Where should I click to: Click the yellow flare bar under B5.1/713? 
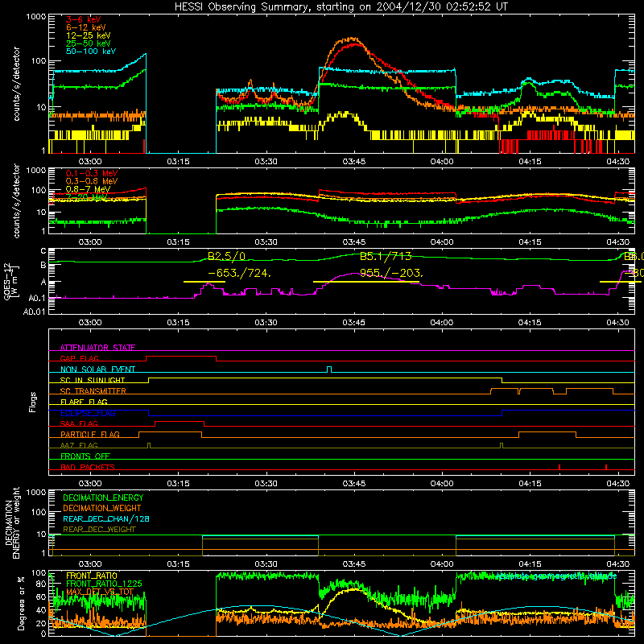pyautogui.click(x=366, y=282)
